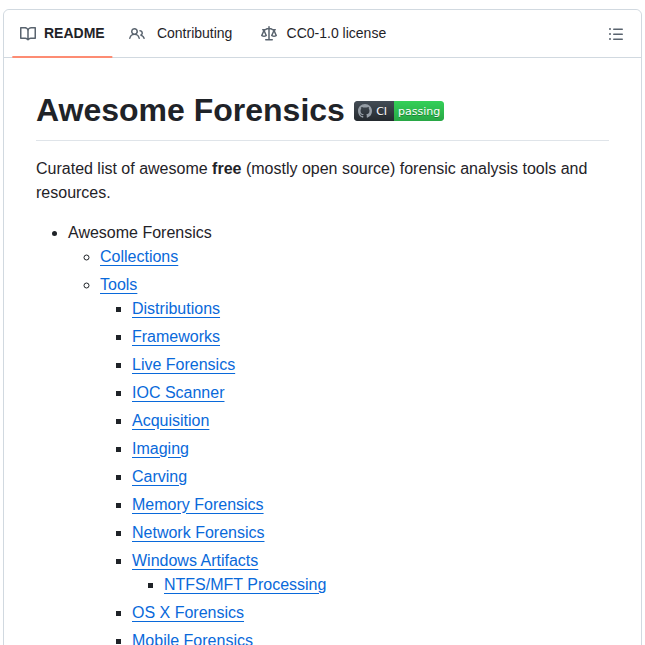
Task: Follow the Tools link
Action: [x=118, y=285]
